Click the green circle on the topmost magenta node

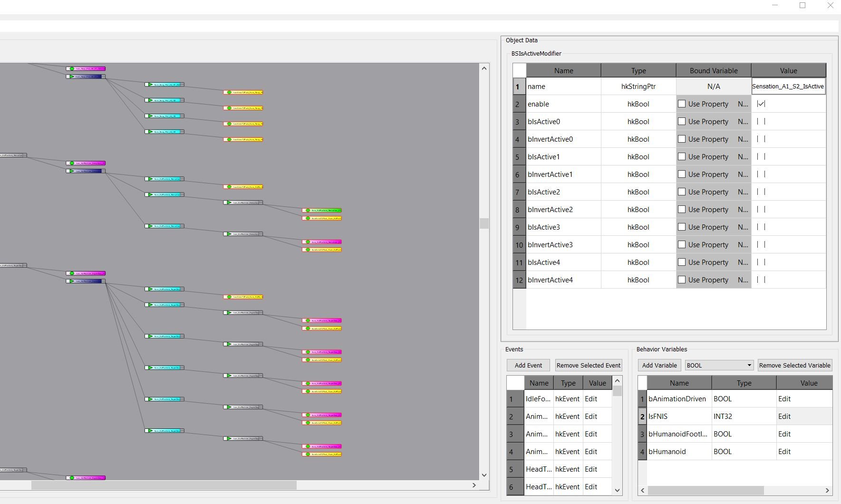tap(72, 69)
